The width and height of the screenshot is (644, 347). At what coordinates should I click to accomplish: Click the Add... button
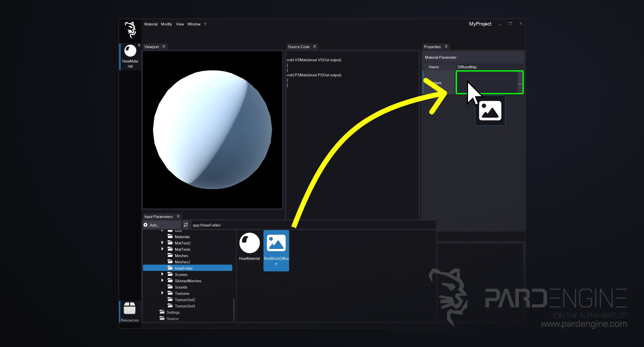click(x=162, y=225)
